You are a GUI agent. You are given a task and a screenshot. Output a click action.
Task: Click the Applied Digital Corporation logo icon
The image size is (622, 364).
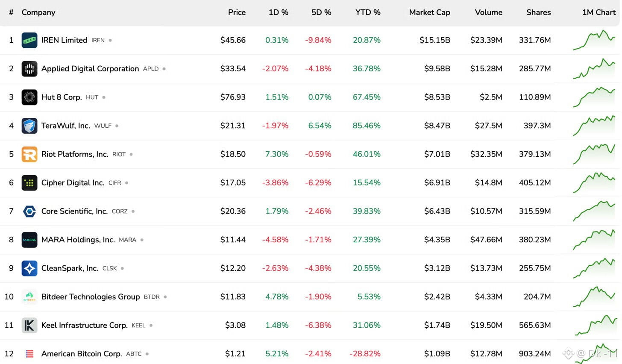pos(29,69)
